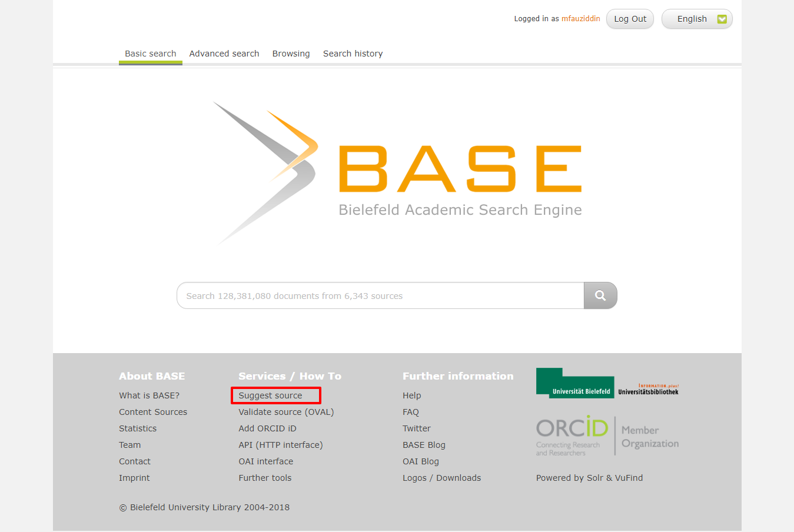Click the ORCID Member Organization logo

[x=607, y=436]
